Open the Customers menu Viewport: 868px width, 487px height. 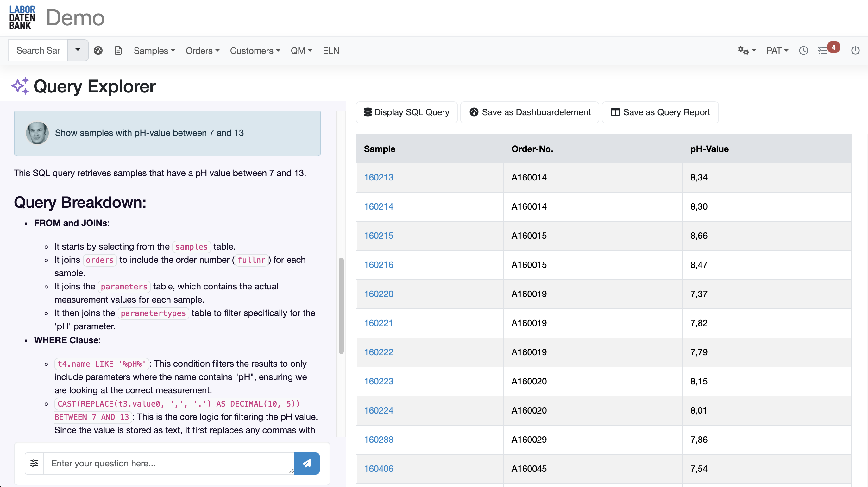255,51
